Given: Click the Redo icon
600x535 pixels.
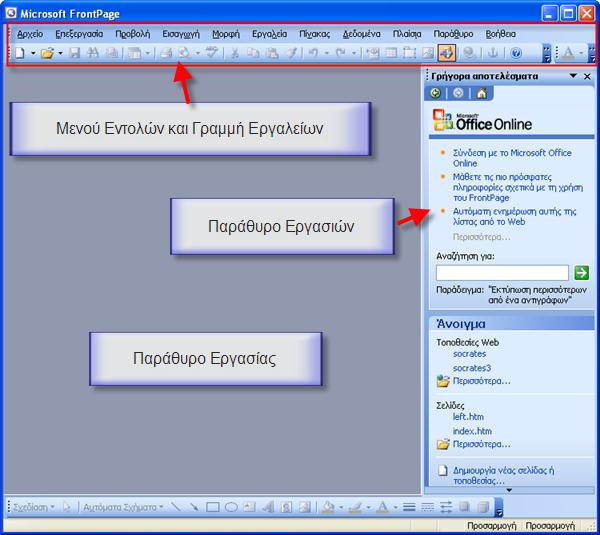Looking at the screenshot, I should (x=341, y=53).
